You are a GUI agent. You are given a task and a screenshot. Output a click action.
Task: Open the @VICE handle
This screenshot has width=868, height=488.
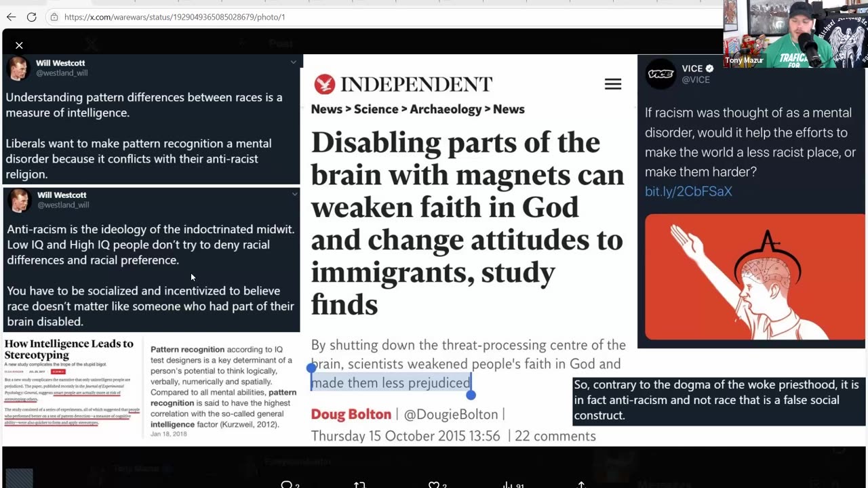[695, 79]
